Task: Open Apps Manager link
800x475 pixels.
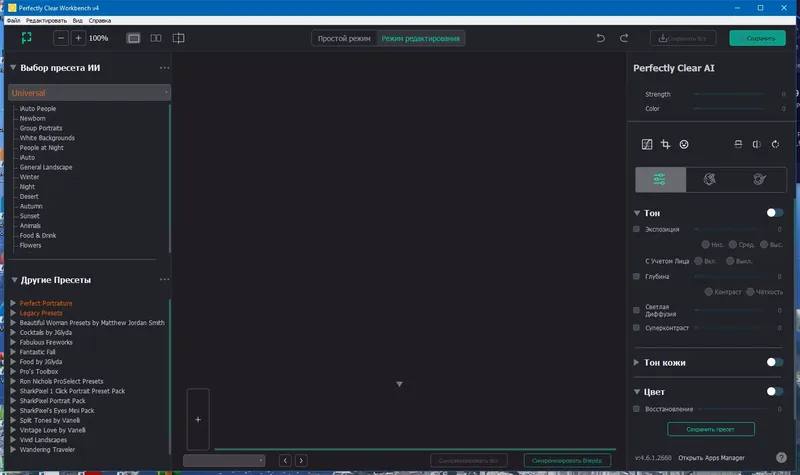Action: click(x=711, y=458)
